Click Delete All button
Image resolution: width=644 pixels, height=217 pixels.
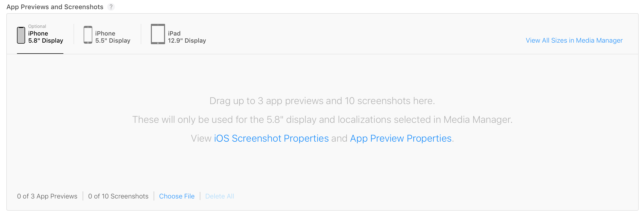tap(220, 196)
